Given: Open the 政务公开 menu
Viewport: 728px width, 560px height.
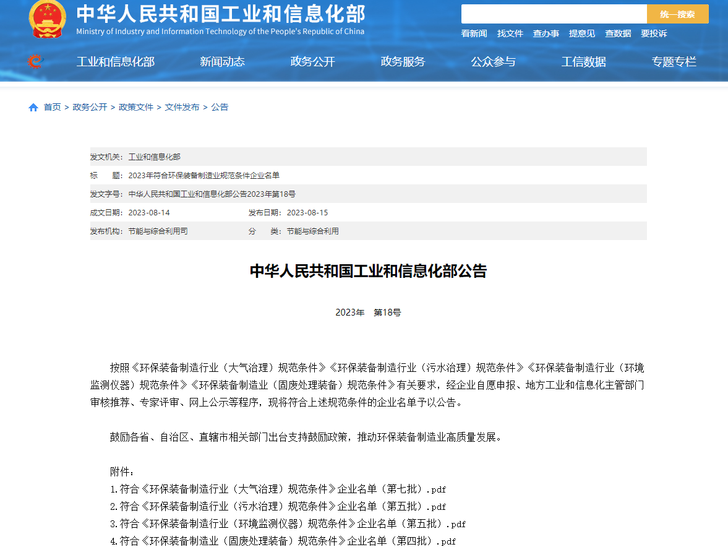Looking at the screenshot, I should (312, 62).
